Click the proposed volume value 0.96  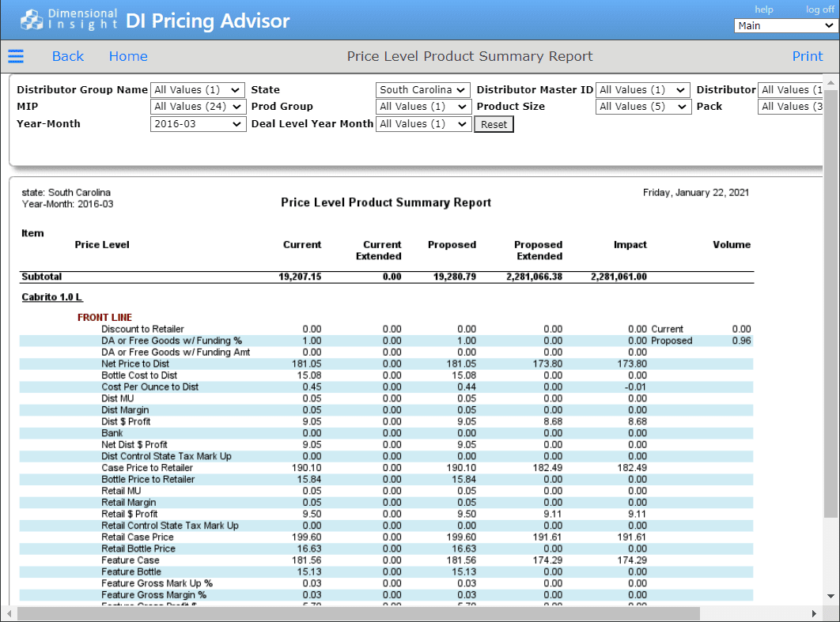(741, 341)
